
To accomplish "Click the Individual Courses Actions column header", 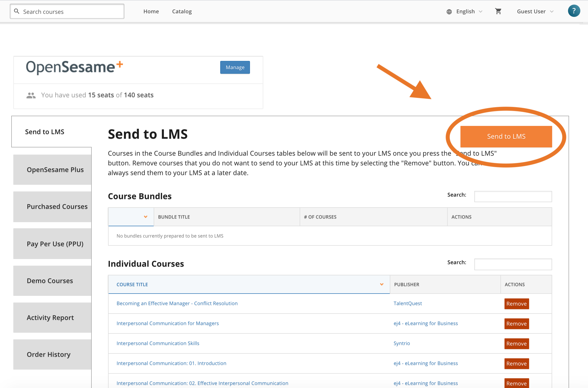I will [x=526, y=284].
